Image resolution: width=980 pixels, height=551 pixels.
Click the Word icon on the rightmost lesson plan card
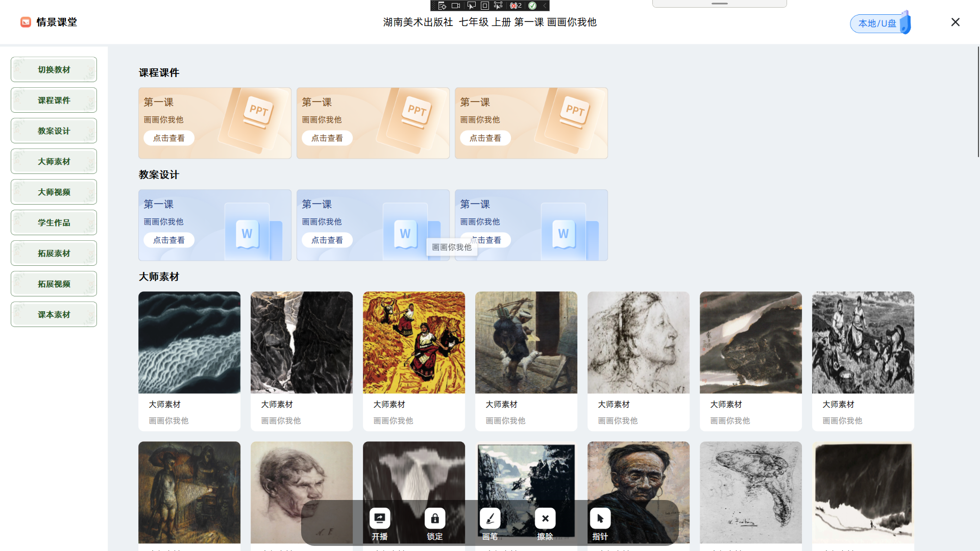click(563, 234)
